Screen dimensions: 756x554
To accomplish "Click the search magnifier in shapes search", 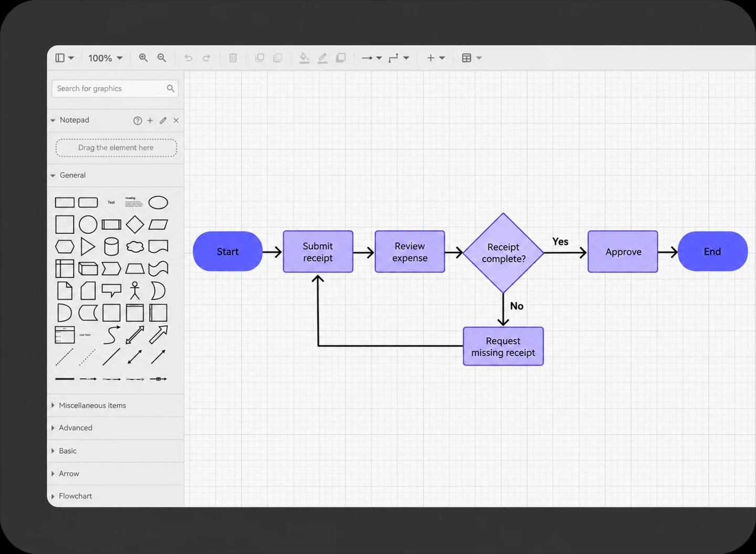I will [x=171, y=88].
